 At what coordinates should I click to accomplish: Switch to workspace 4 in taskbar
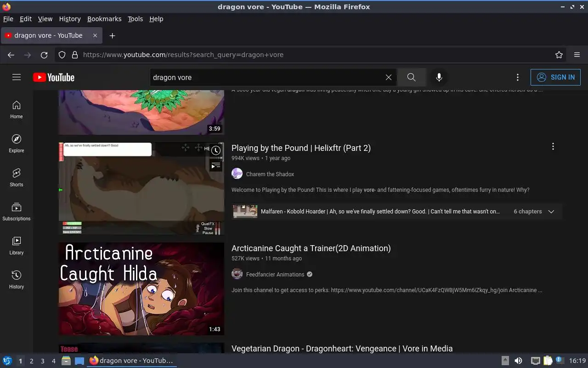(54, 361)
